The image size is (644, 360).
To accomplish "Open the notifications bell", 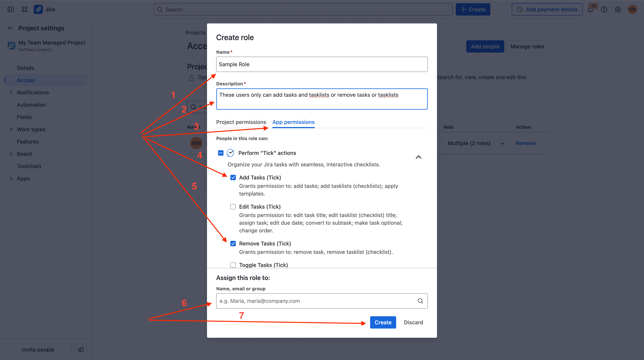I will click(x=590, y=10).
